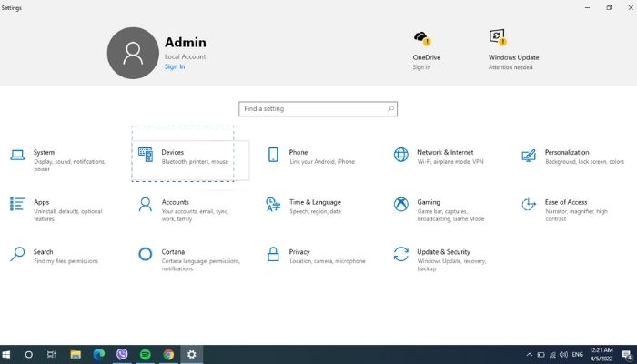Open Google Chrome from the taskbar
This screenshot has width=637, height=364.
168,355
